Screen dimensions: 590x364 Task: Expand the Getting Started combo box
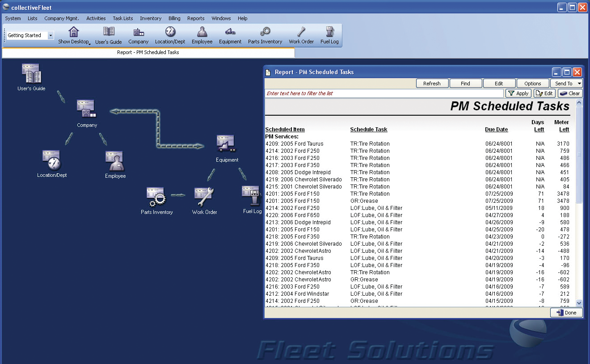(x=50, y=35)
